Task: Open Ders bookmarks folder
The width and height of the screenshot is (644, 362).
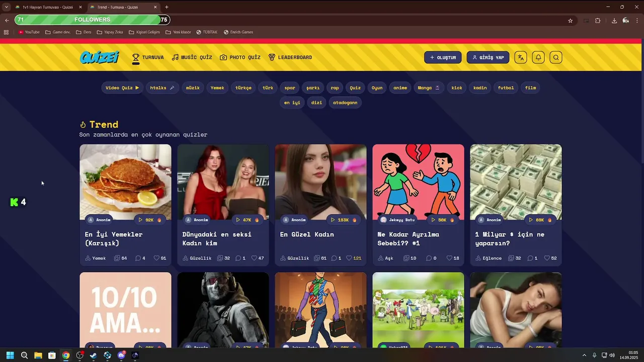Action: point(84,32)
